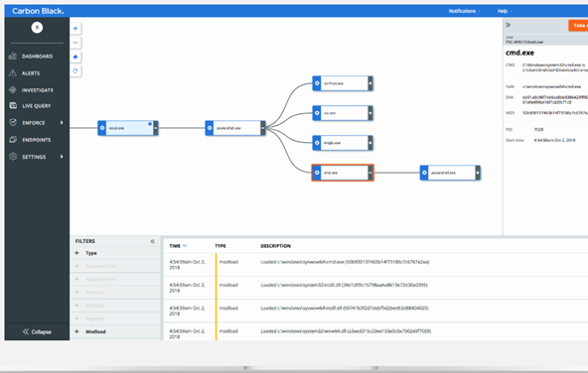Zoom out of the process tree

coord(75,43)
